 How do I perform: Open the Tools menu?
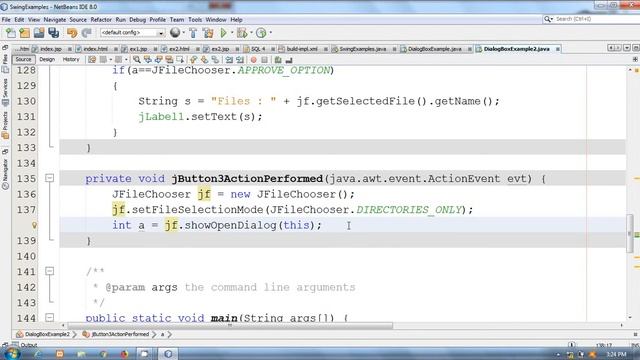(x=195, y=20)
